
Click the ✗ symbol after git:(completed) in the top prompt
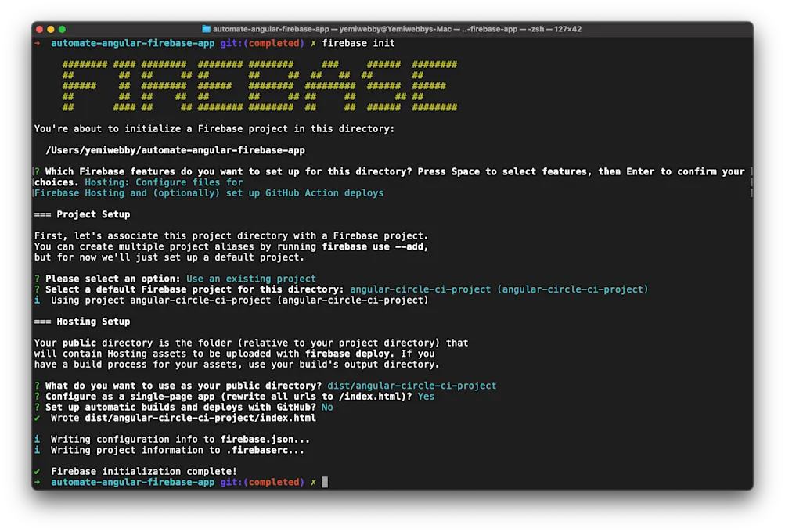[312, 43]
